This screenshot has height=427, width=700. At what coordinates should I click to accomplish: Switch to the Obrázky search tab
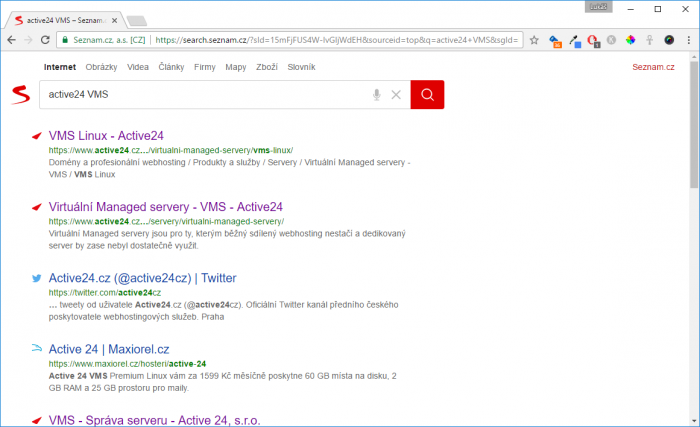point(101,67)
